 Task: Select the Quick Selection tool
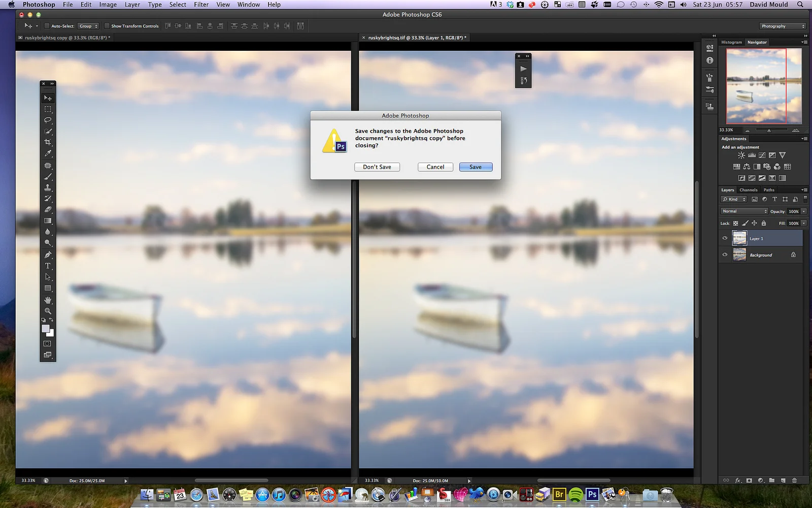pyautogui.click(x=48, y=132)
